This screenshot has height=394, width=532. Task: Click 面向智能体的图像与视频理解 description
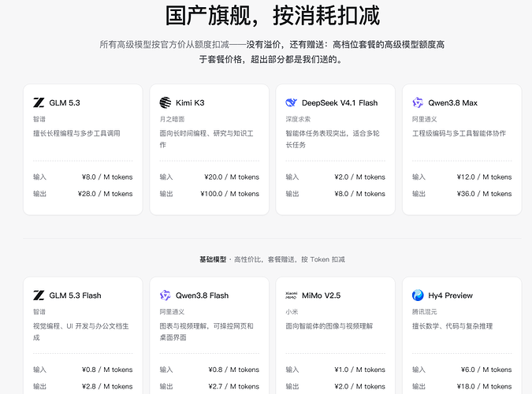point(329,326)
